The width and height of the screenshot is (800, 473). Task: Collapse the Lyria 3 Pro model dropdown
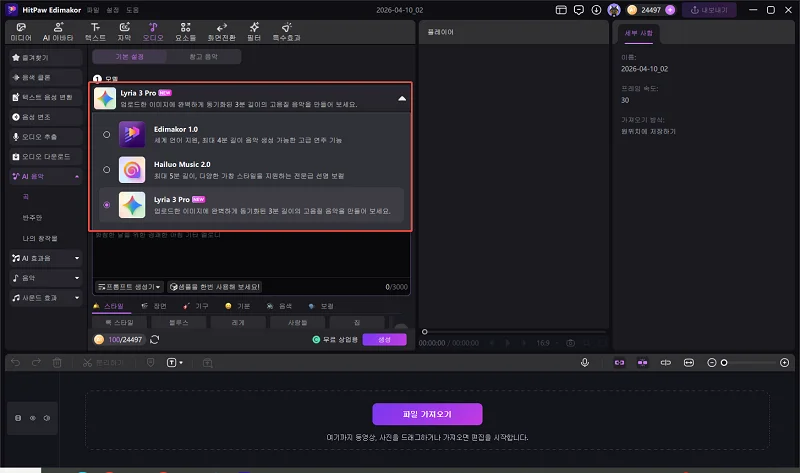click(402, 98)
